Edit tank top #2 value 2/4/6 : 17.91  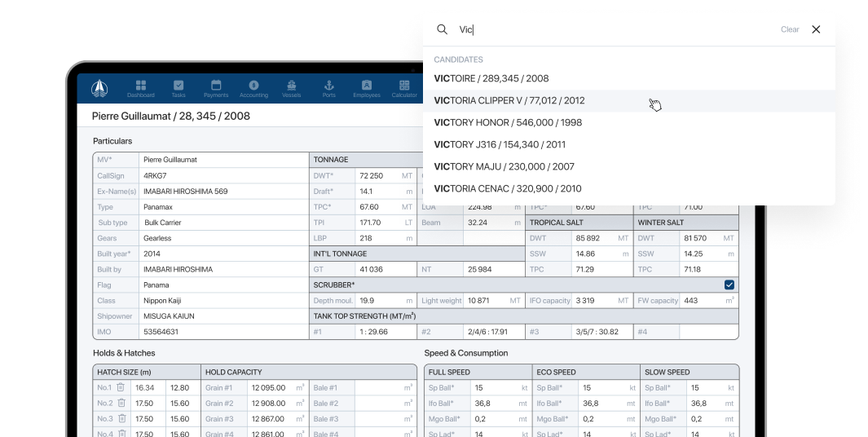(494, 332)
